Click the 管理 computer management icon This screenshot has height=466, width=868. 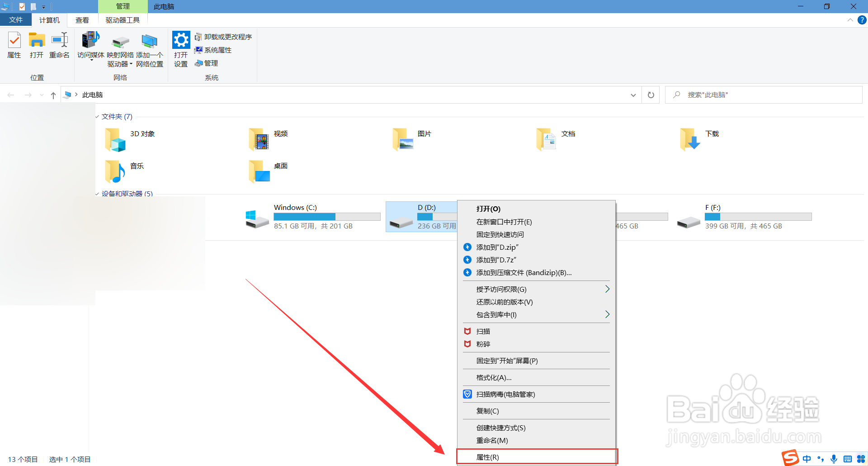[x=206, y=63]
